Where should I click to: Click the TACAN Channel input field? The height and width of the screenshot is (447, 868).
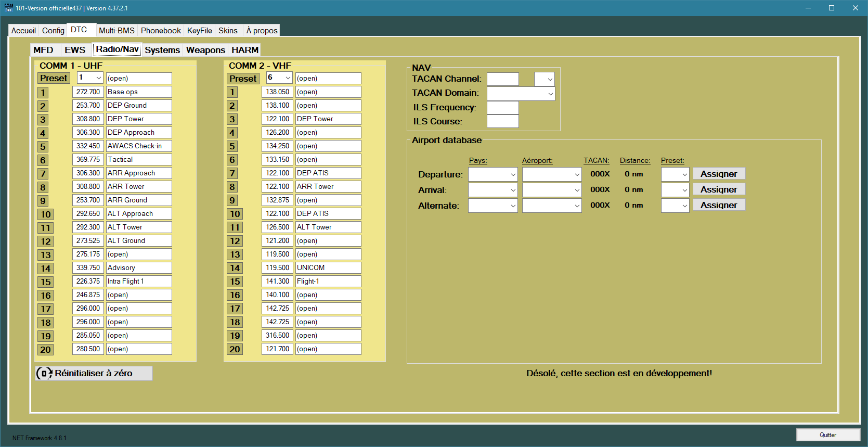coord(502,79)
